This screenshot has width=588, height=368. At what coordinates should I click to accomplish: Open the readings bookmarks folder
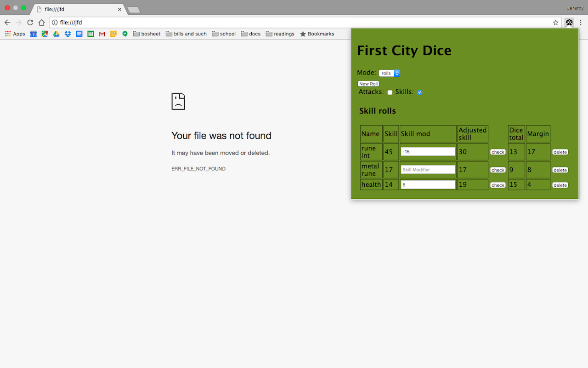(x=280, y=34)
